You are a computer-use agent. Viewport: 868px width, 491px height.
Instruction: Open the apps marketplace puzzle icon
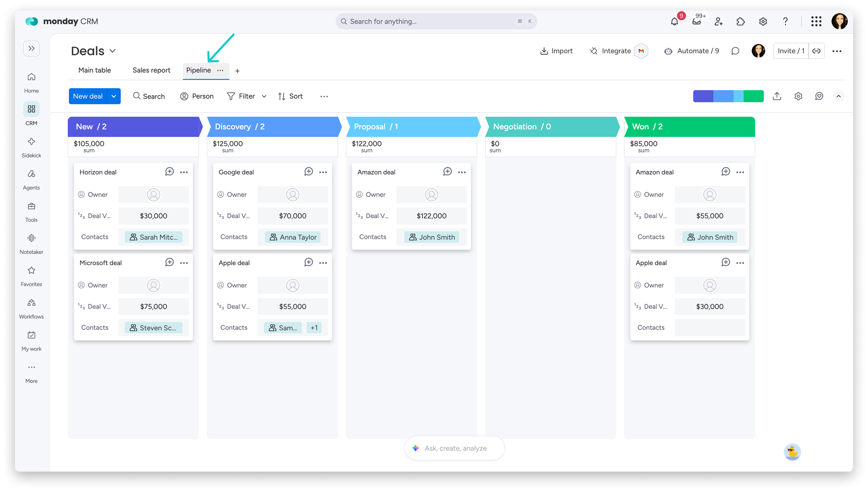pos(741,21)
